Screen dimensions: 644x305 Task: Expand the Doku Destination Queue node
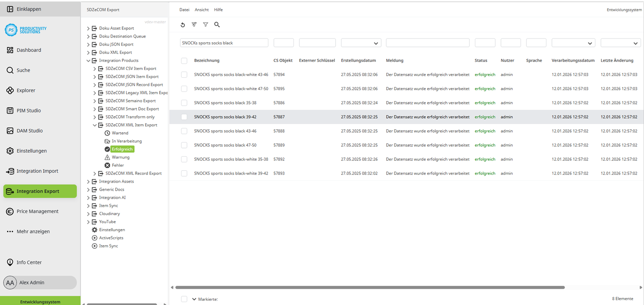point(89,37)
